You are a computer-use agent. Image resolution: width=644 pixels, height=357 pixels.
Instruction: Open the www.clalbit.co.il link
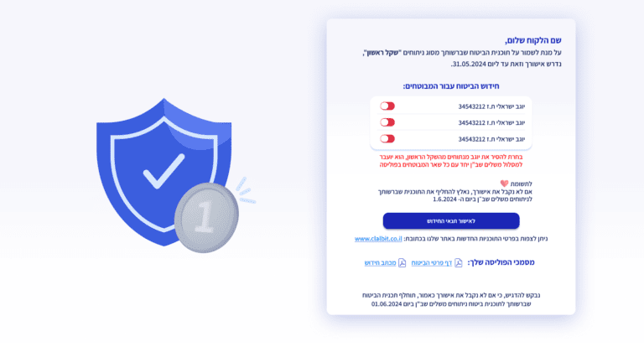tap(378, 238)
